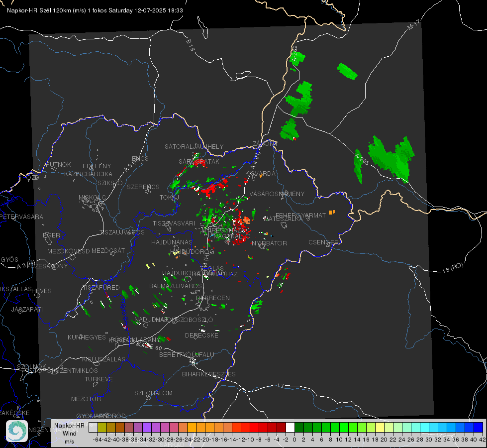Click the A-265 road label
Screen dimensions: 487x448
362,159
